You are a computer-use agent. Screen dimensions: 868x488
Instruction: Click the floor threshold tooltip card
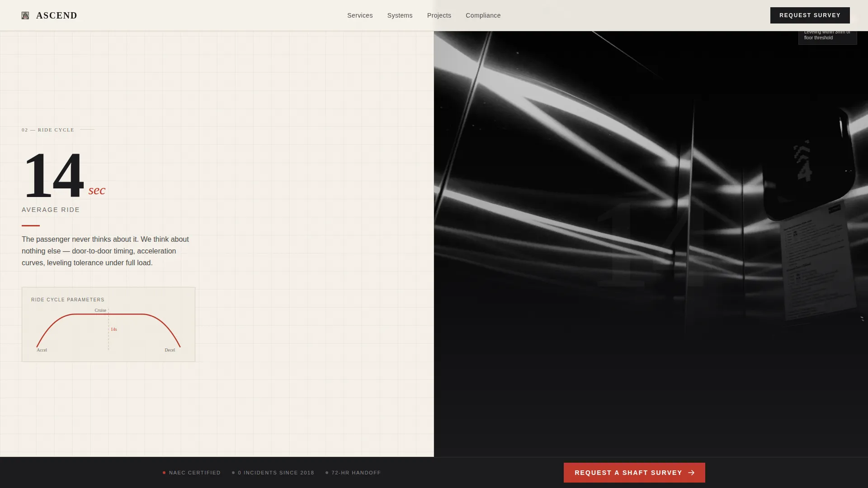point(827,38)
